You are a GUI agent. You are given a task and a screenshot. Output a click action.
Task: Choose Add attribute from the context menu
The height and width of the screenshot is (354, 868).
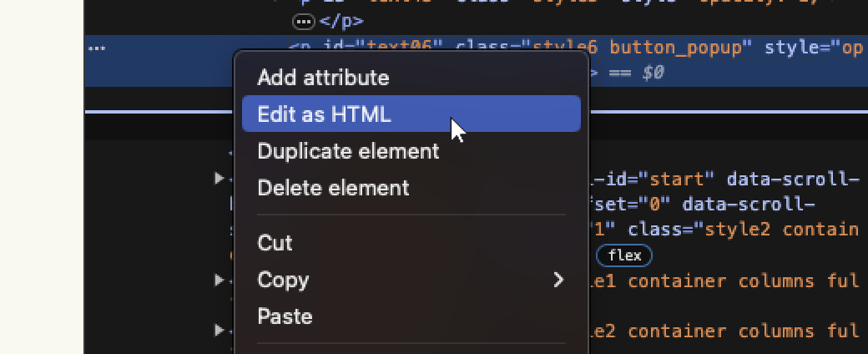(323, 78)
